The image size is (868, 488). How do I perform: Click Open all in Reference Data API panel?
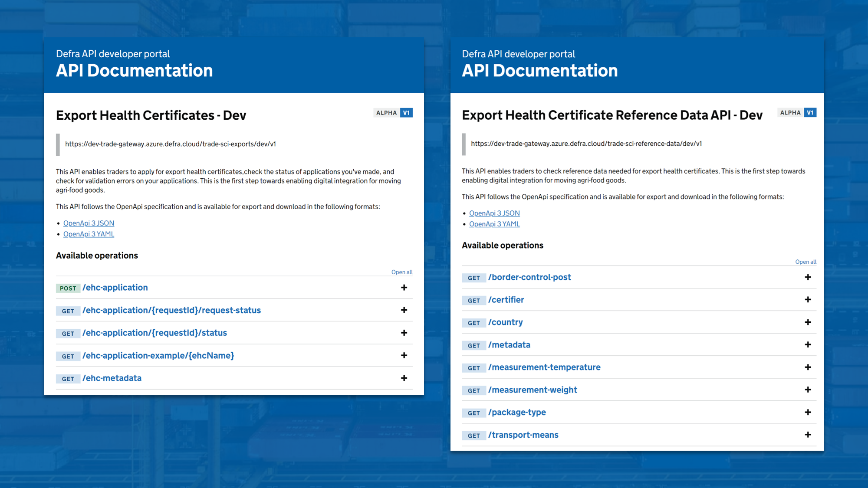pyautogui.click(x=806, y=262)
